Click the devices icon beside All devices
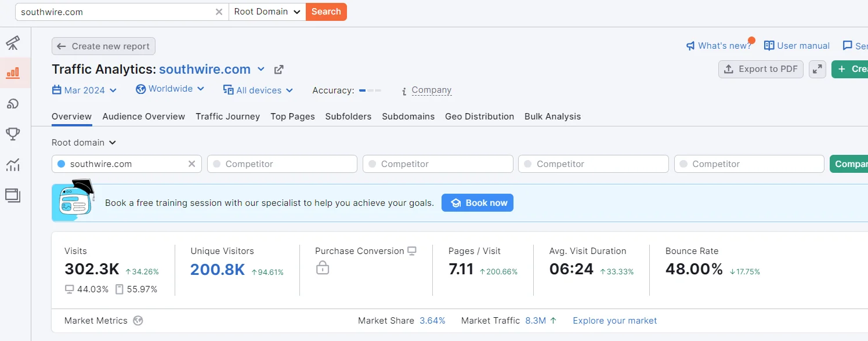This screenshot has height=341, width=868. click(228, 90)
